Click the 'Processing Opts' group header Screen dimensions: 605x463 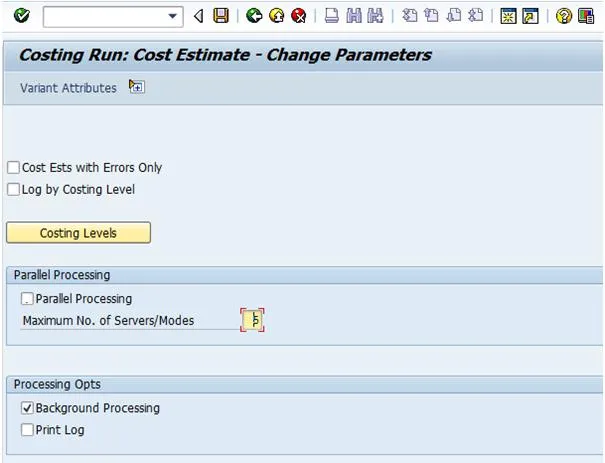(57, 384)
